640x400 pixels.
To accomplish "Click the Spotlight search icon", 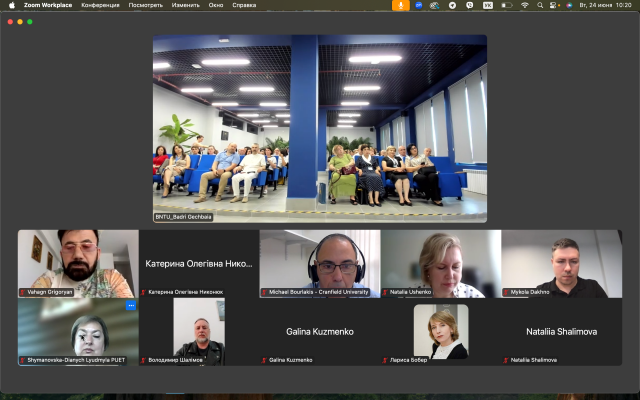I will pyautogui.click(x=541, y=5).
